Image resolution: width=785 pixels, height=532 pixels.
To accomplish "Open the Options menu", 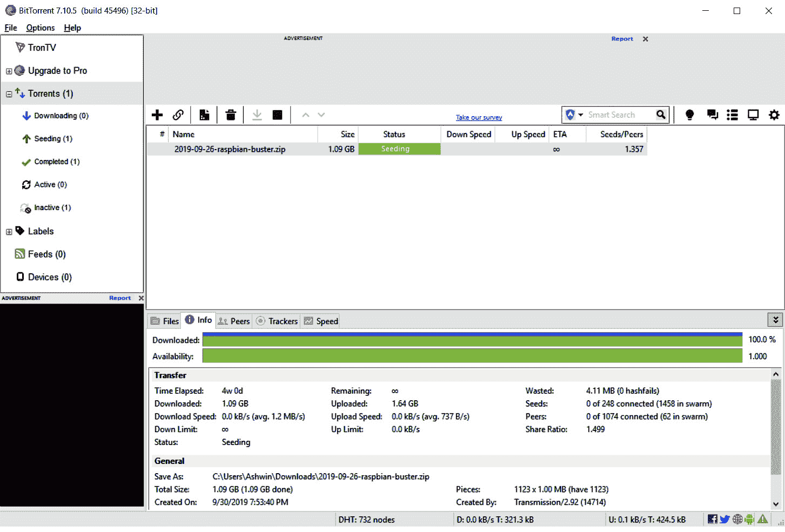I will (41, 28).
